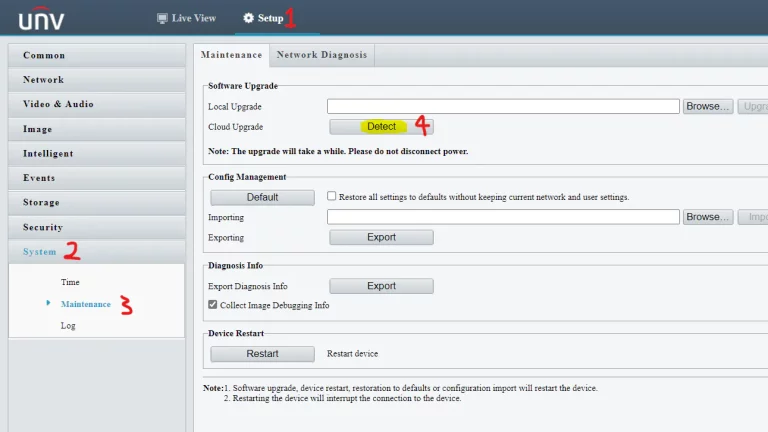768x432 pixels.
Task: Click the Restart device button
Action: point(263,354)
